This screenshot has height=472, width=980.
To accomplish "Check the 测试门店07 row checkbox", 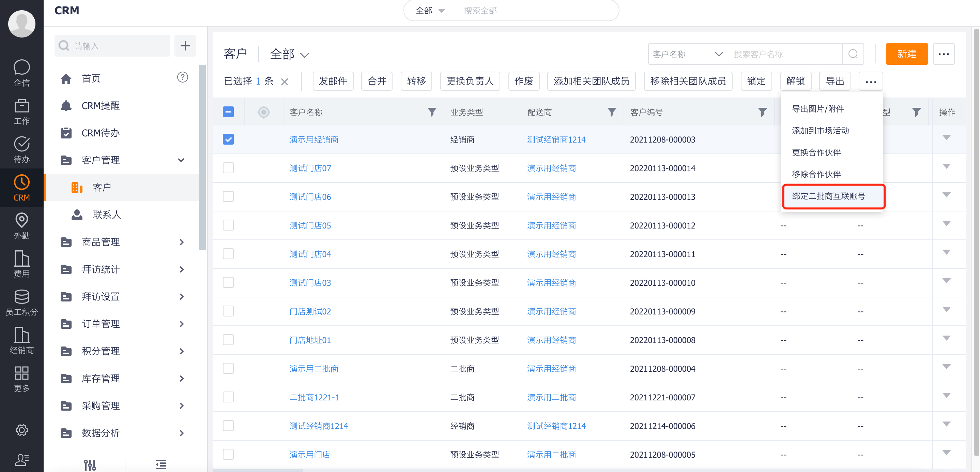I will 228,168.
